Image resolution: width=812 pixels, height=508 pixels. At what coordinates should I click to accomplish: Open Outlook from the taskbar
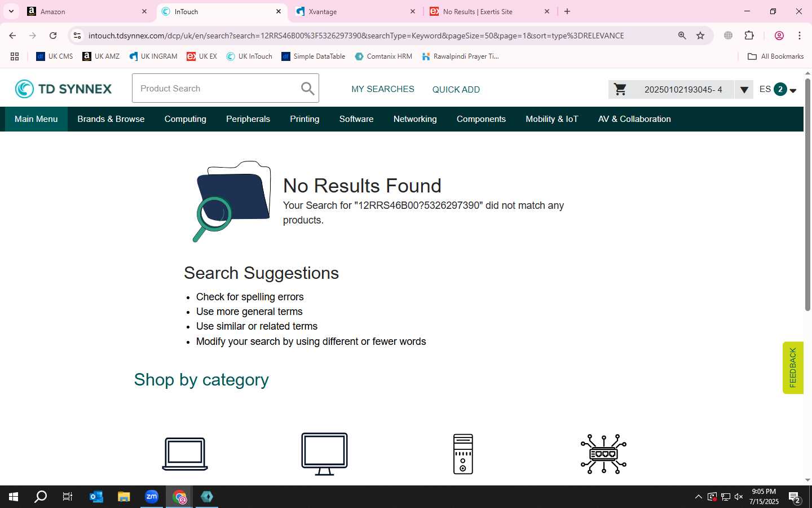click(x=96, y=497)
